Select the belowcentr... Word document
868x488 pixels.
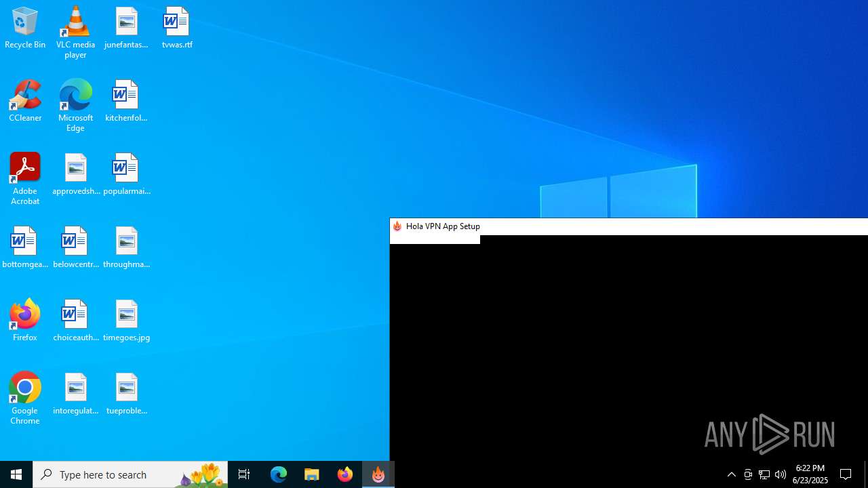(76, 247)
